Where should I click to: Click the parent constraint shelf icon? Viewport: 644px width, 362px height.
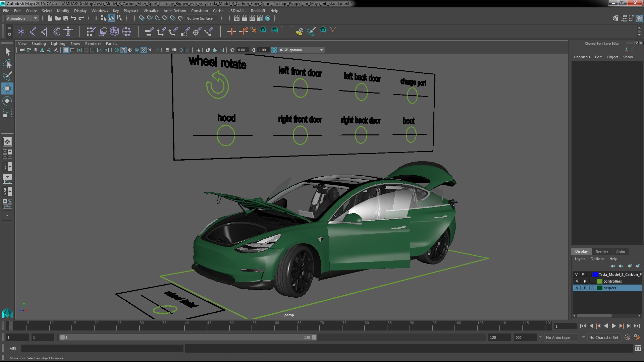coord(150,32)
